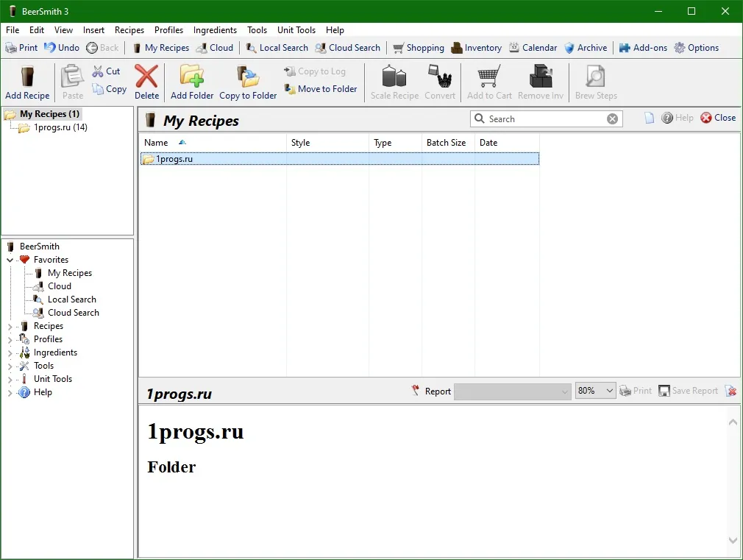Viewport: 743px width, 560px height.
Task: Open the Shopping list
Action: (419, 47)
